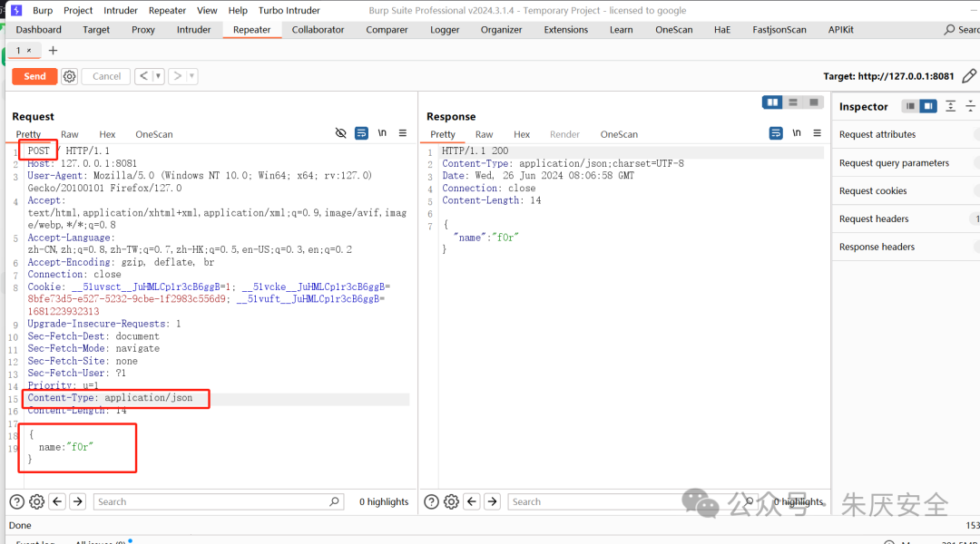Open the Burp menu
The height and width of the screenshot is (544, 980).
point(43,11)
